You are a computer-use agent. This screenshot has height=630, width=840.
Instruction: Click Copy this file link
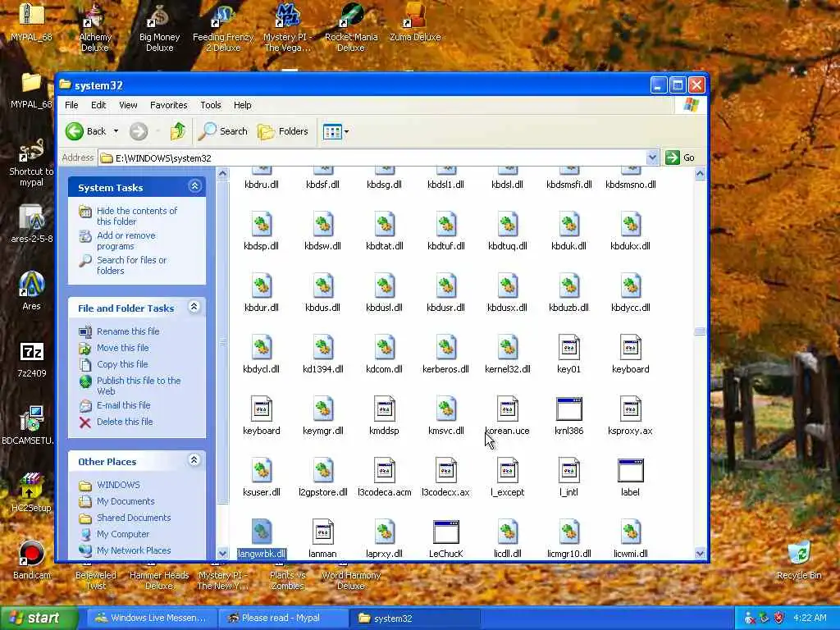[122, 364]
